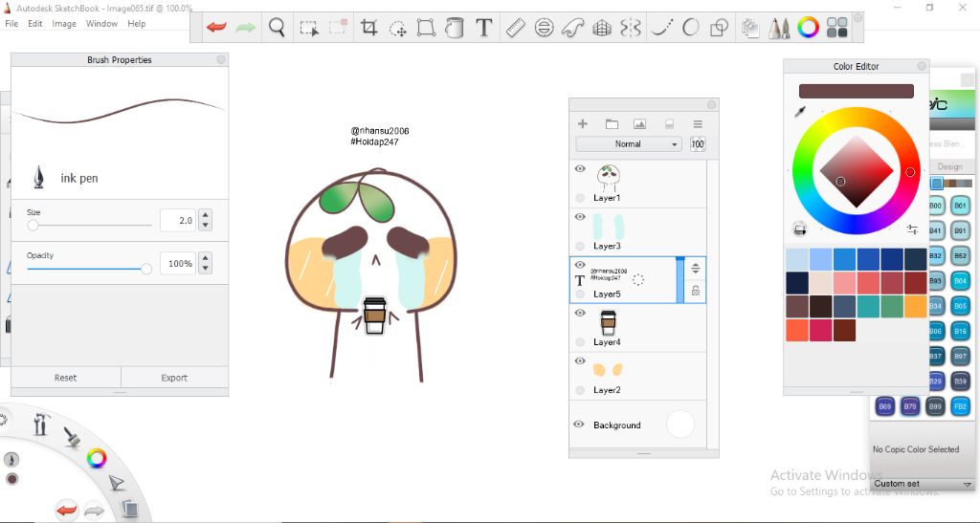Toggle lock icon on Layer5
Image resolution: width=980 pixels, height=523 pixels.
click(x=696, y=291)
